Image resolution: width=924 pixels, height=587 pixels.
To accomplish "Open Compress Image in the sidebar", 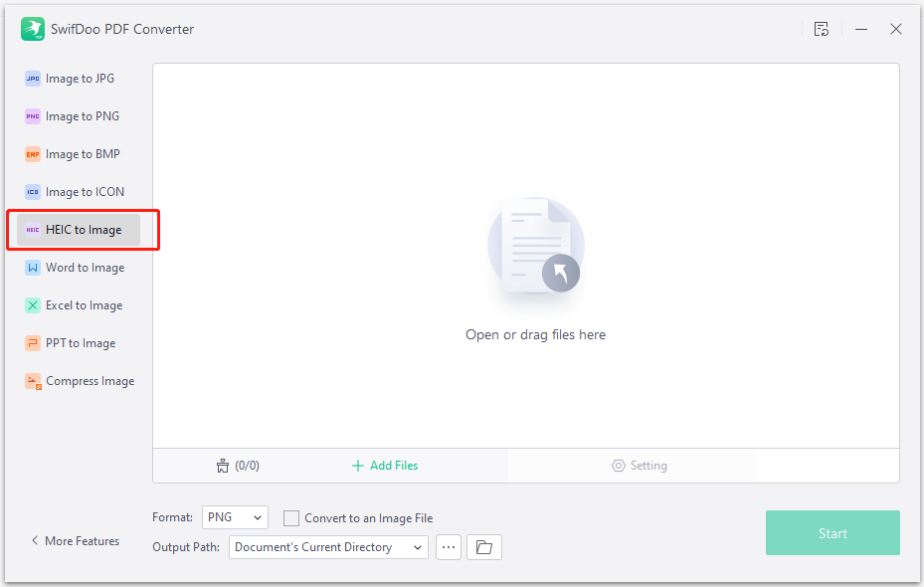I will [91, 381].
